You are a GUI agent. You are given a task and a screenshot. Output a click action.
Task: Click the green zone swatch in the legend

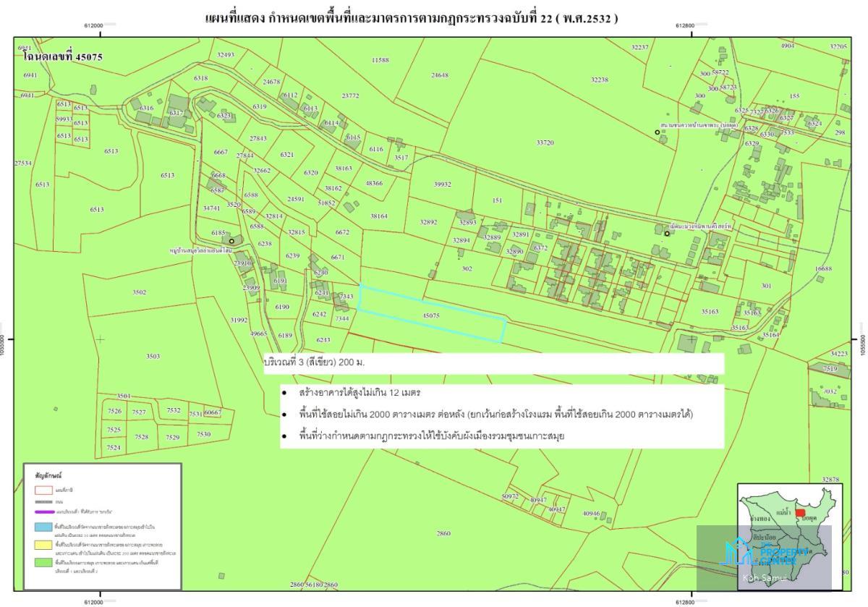point(43,561)
